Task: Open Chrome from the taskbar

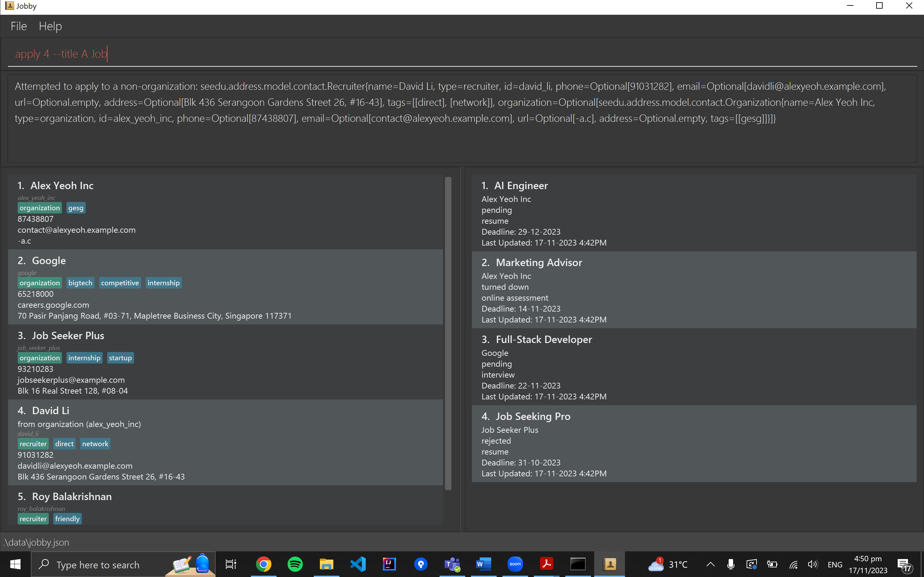Action: click(x=263, y=564)
